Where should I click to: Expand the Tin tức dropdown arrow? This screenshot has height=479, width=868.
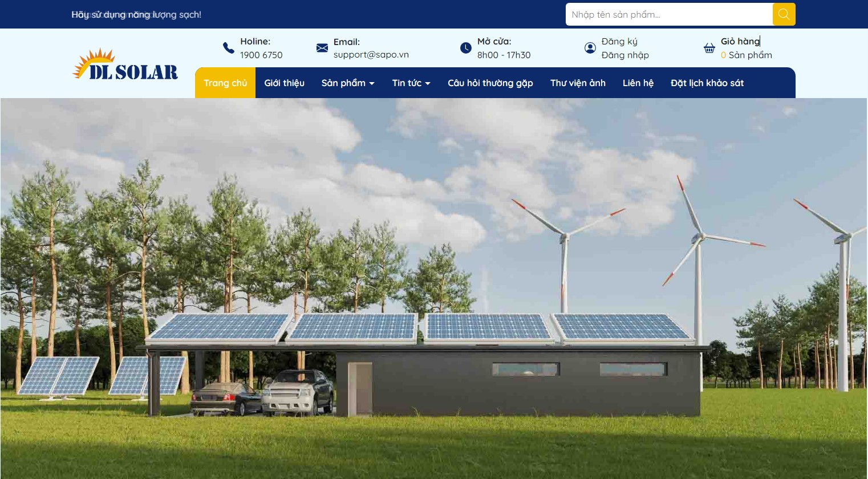point(428,83)
